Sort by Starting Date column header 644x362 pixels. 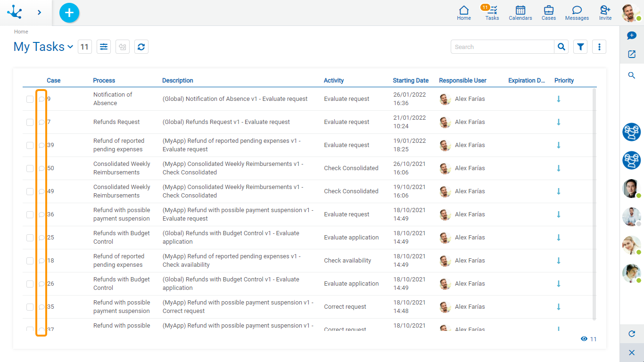[x=411, y=81]
